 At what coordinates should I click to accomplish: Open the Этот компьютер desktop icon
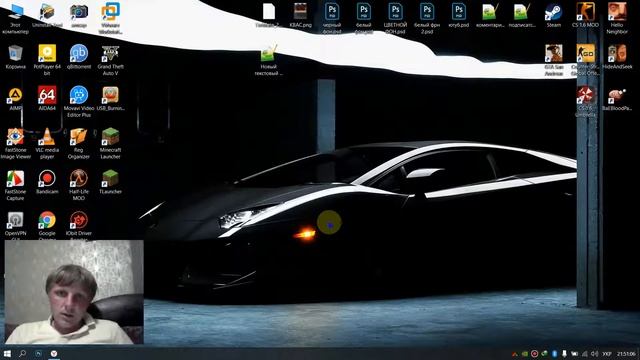(x=15, y=18)
